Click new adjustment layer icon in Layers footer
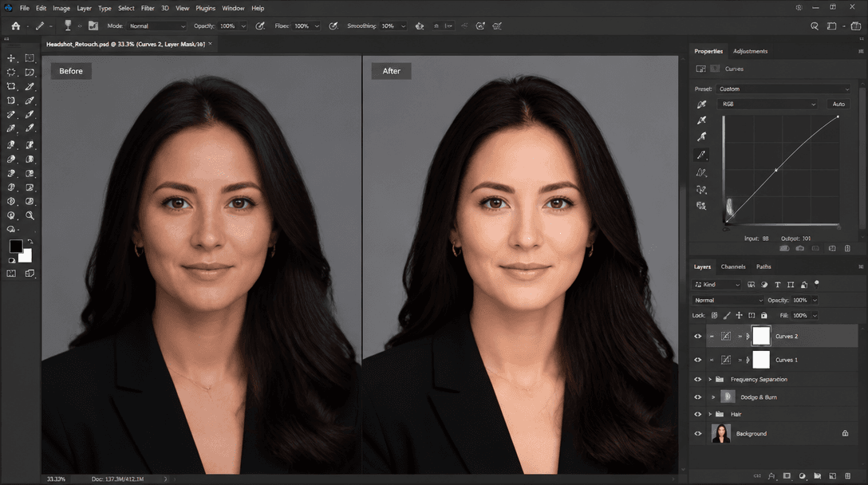868x485 pixels. (x=802, y=476)
